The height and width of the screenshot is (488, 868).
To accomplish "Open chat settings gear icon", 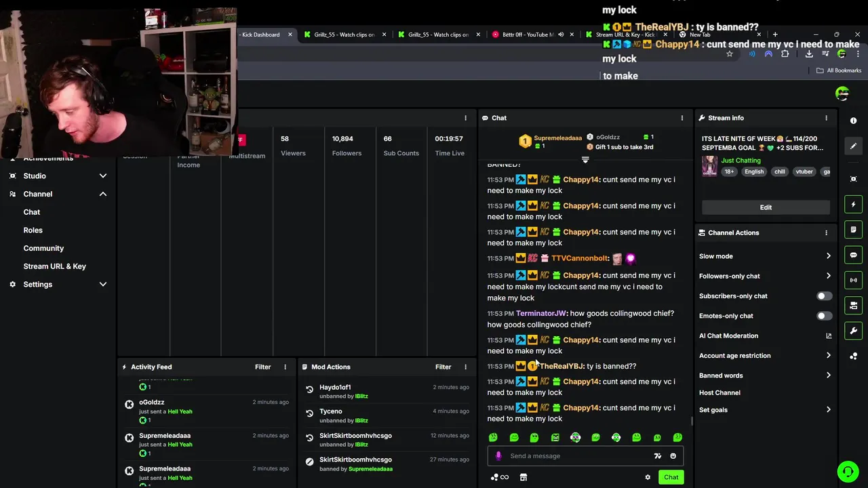I will pos(648,477).
